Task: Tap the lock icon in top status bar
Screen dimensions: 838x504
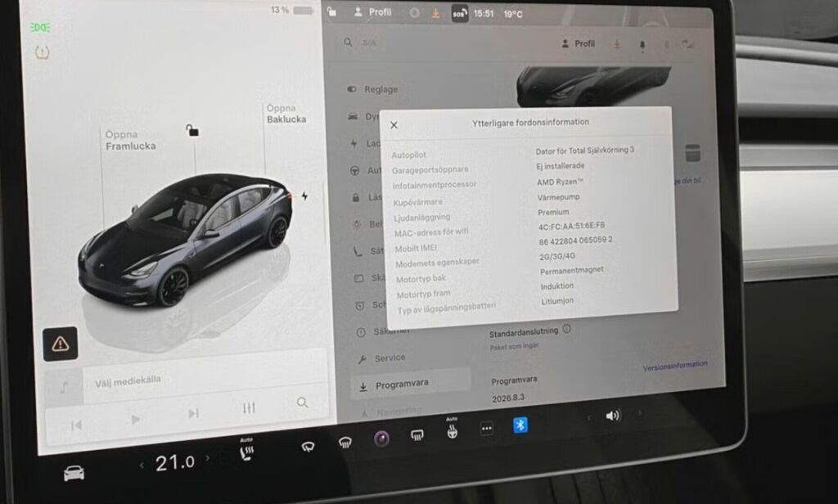Action: (x=332, y=11)
